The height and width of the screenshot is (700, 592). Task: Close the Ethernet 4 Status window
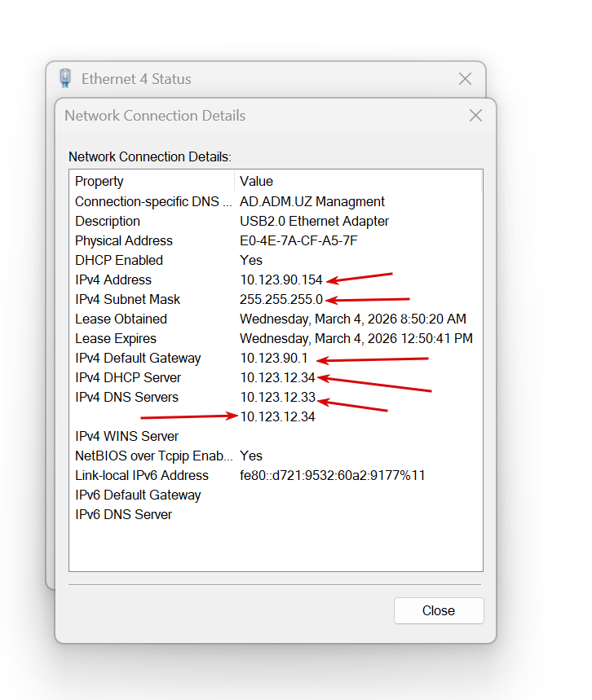[465, 79]
